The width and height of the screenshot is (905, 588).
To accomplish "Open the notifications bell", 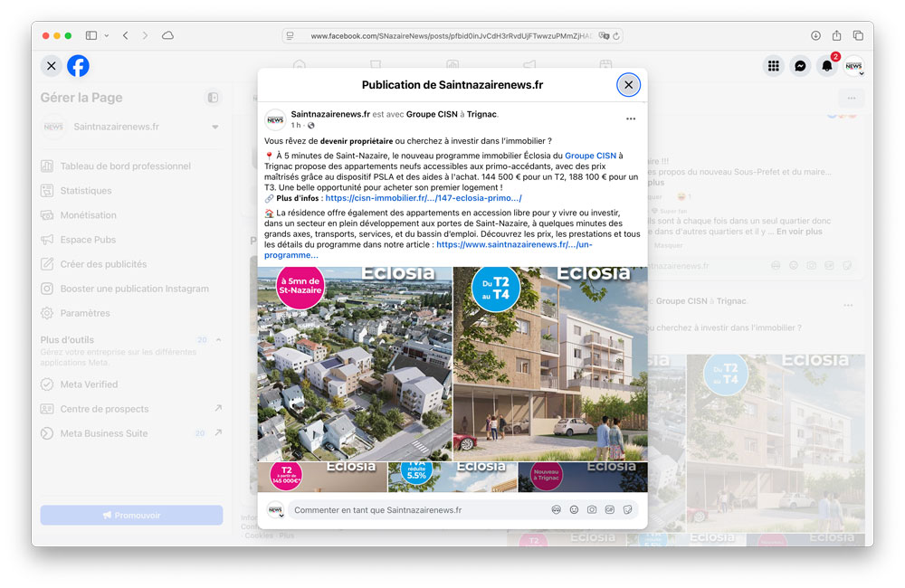I will [826, 66].
